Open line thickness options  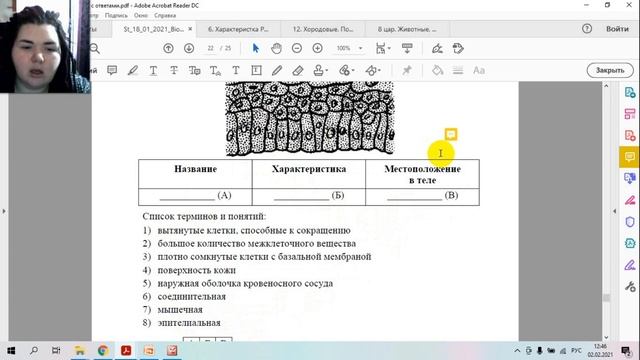tap(458, 70)
